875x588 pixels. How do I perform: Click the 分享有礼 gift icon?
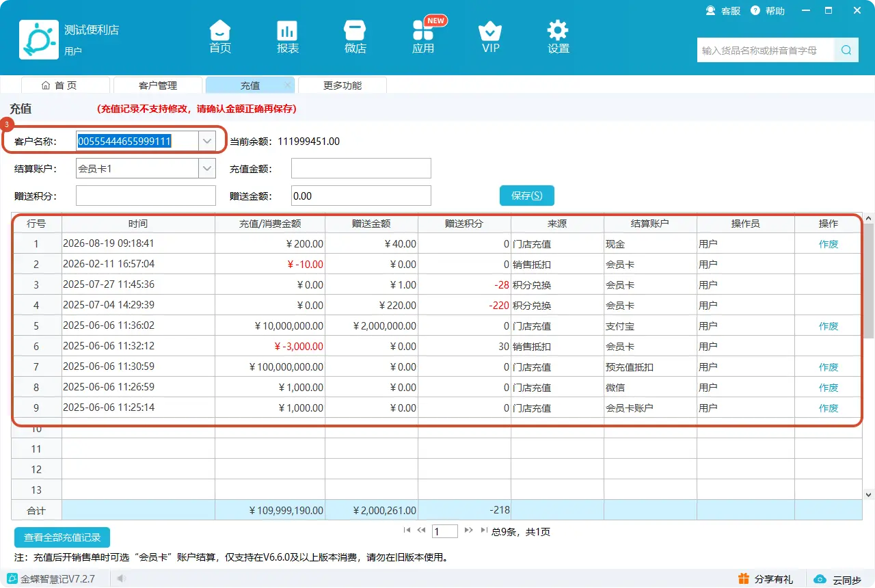click(x=744, y=578)
